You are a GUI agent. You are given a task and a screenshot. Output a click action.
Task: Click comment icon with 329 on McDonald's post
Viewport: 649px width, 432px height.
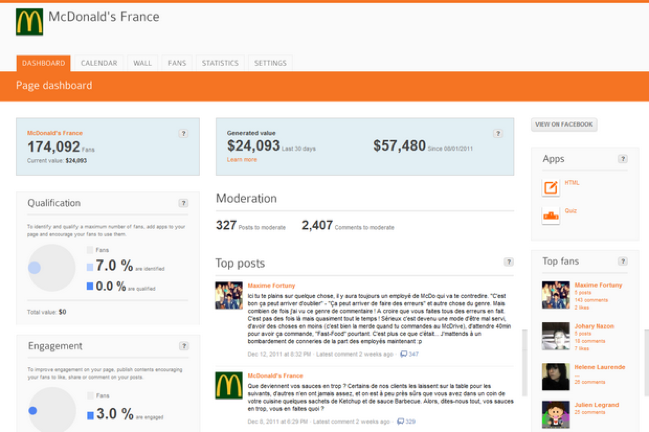pos(400,421)
